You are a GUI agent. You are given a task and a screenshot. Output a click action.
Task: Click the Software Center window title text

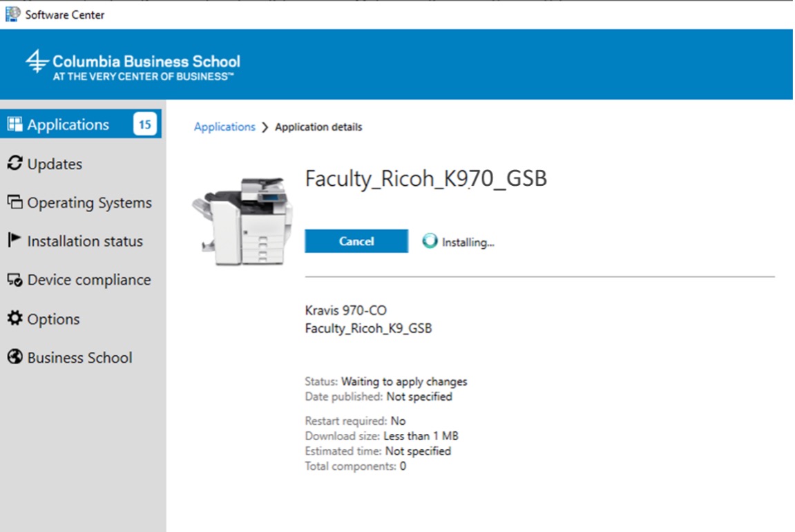[x=65, y=15]
